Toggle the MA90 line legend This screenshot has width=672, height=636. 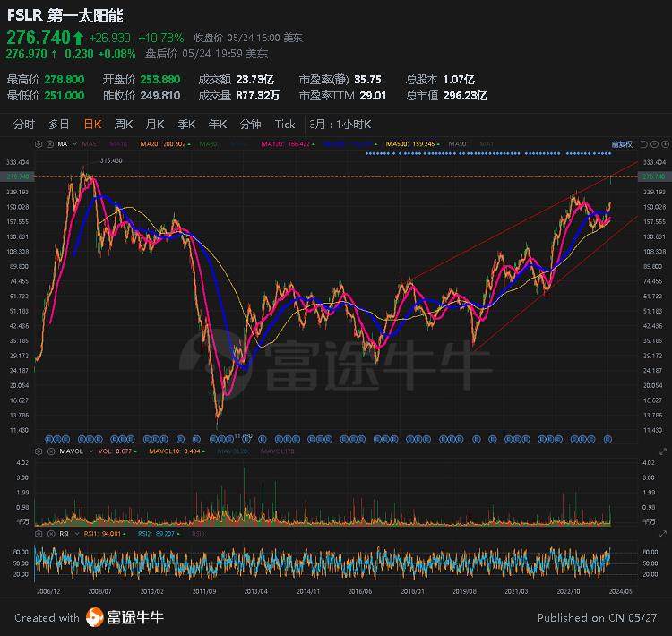coord(457,144)
